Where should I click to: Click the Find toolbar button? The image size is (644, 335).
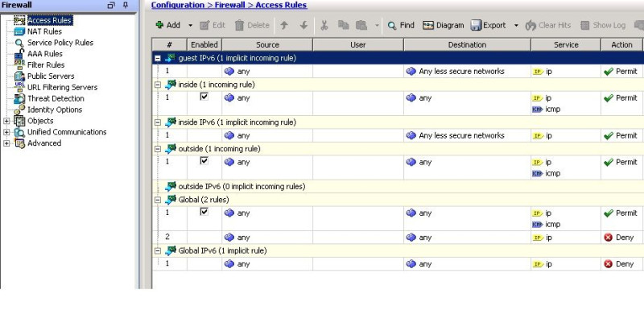[x=401, y=25]
